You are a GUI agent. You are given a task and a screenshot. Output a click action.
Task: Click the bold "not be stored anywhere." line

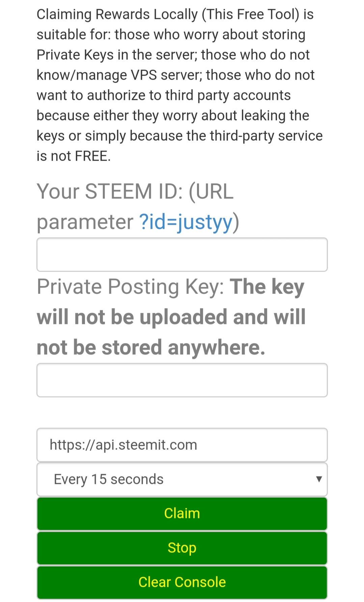(151, 348)
